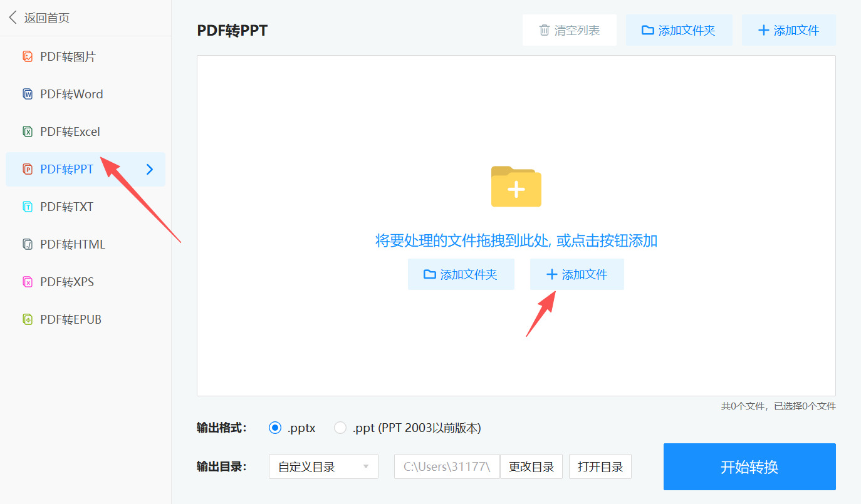
Task: Click the PDF转HTML sidebar icon
Action: coord(28,244)
